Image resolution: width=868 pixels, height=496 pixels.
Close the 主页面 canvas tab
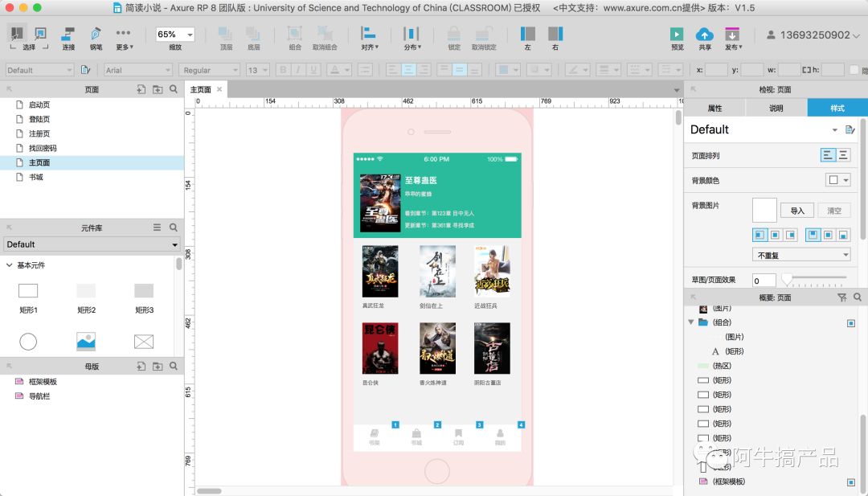point(219,89)
